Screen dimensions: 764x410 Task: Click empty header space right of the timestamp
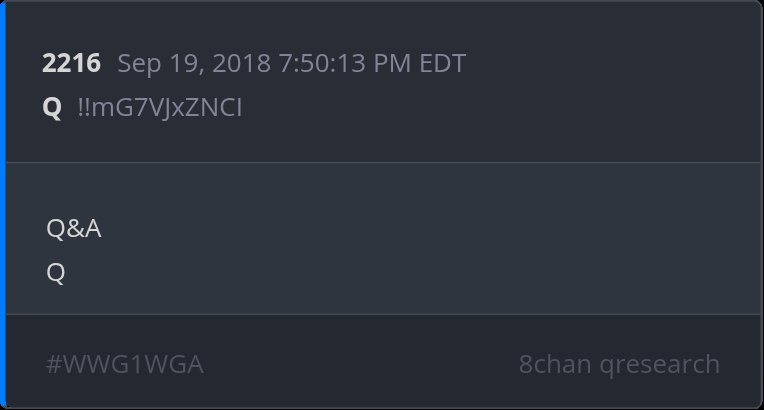600,64
